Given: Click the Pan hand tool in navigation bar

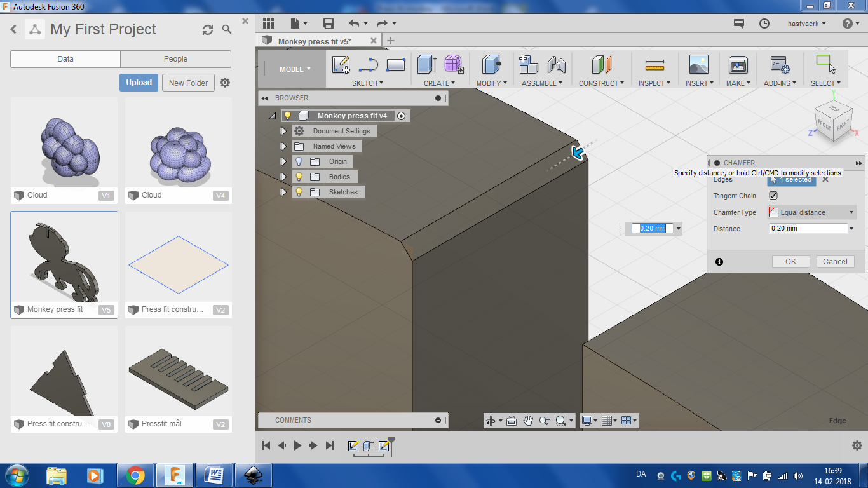Looking at the screenshot, I should (528, 421).
